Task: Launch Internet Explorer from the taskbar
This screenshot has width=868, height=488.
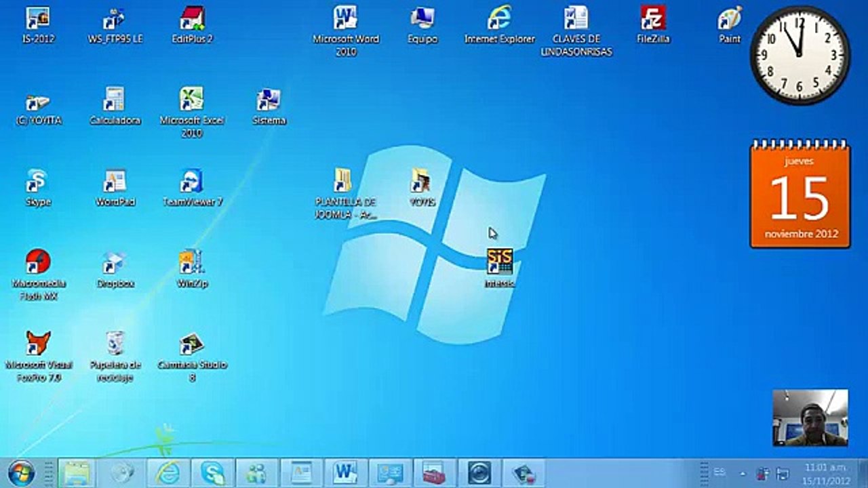Action: coord(167,472)
